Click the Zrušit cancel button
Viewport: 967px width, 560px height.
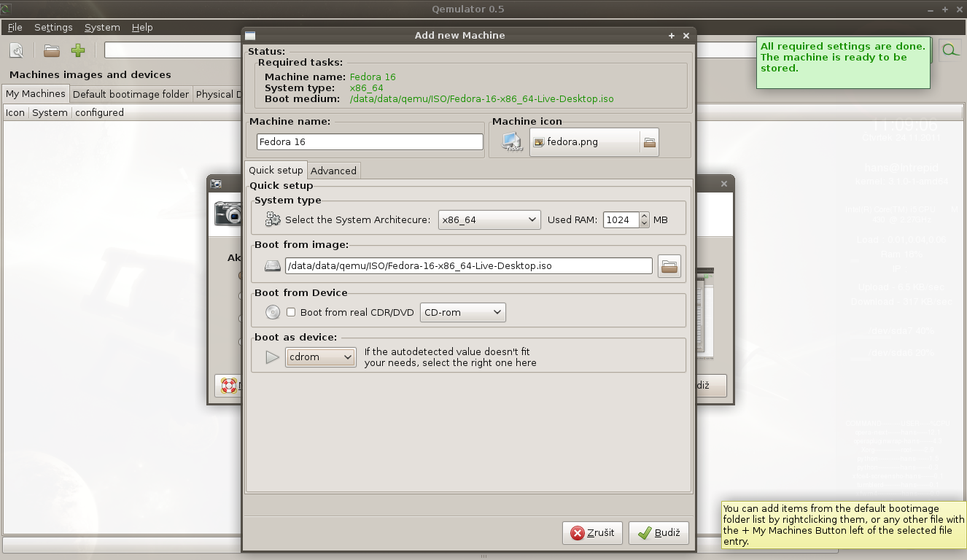pos(592,533)
